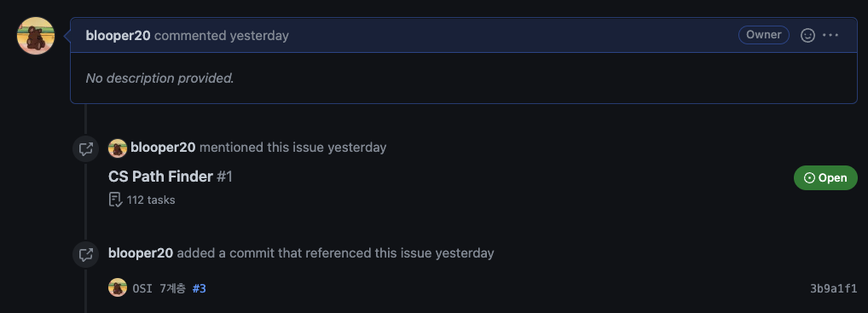The image size is (868, 313).
Task: Click the cross-reference icon beside the mentioned event
Action: coord(86,148)
